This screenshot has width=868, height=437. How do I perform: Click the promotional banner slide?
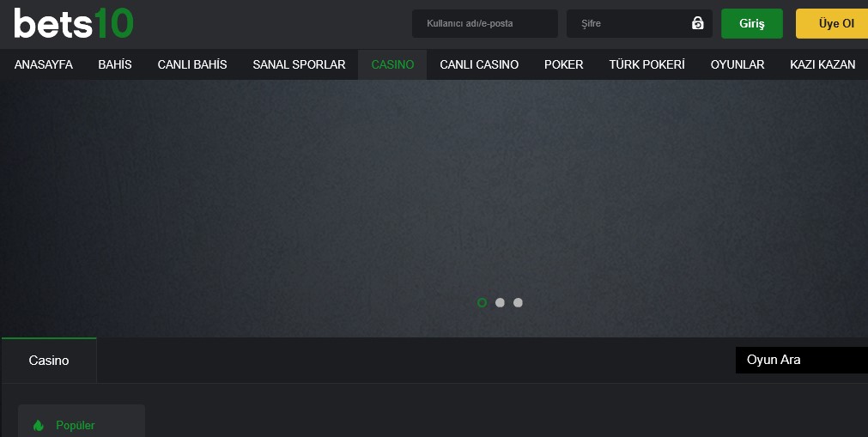434,209
